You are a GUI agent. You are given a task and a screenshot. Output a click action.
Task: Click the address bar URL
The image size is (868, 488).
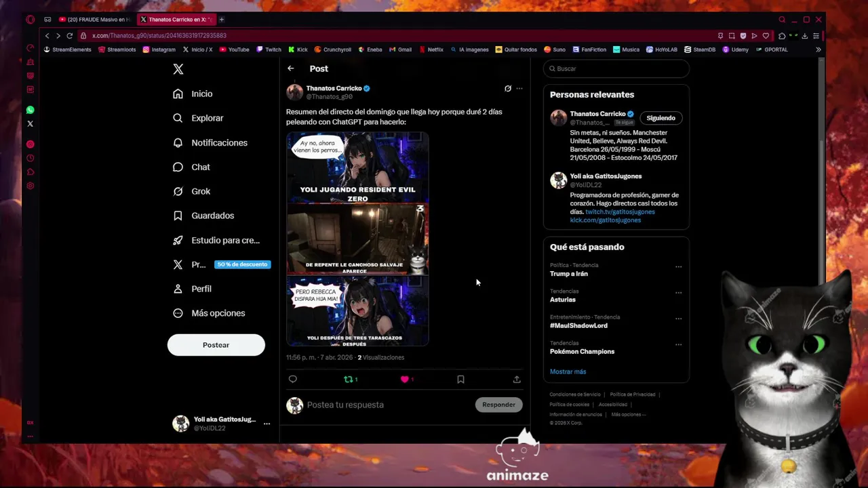coord(159,36)
